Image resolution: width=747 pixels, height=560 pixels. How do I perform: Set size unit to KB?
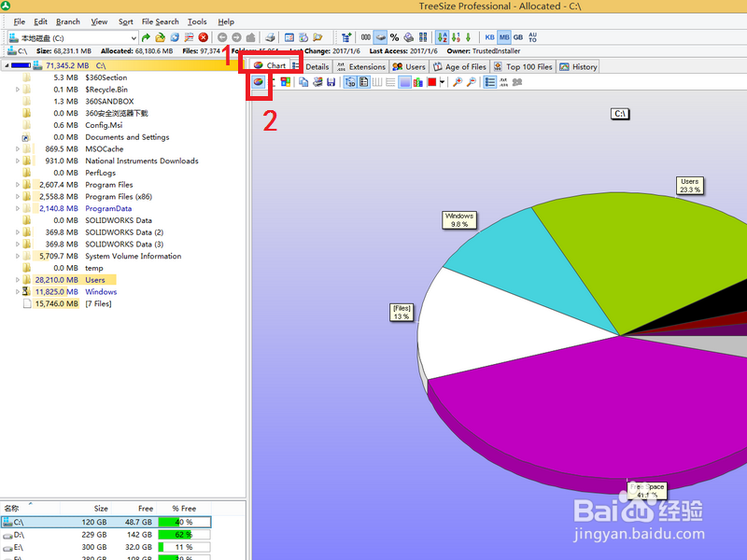click(x=489, y=37)
